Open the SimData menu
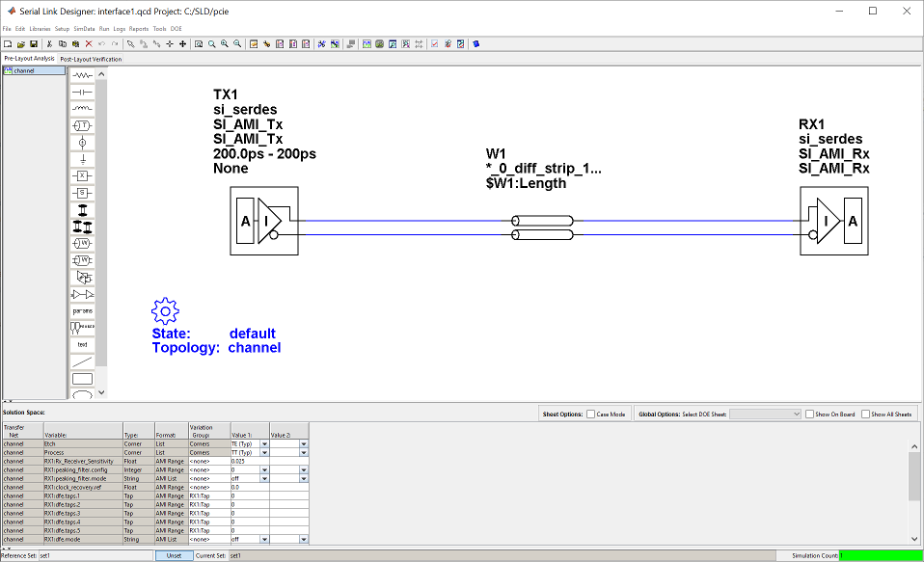Image resolution: width=924 pixels, height=562 pixels. [x=83, y=29]
